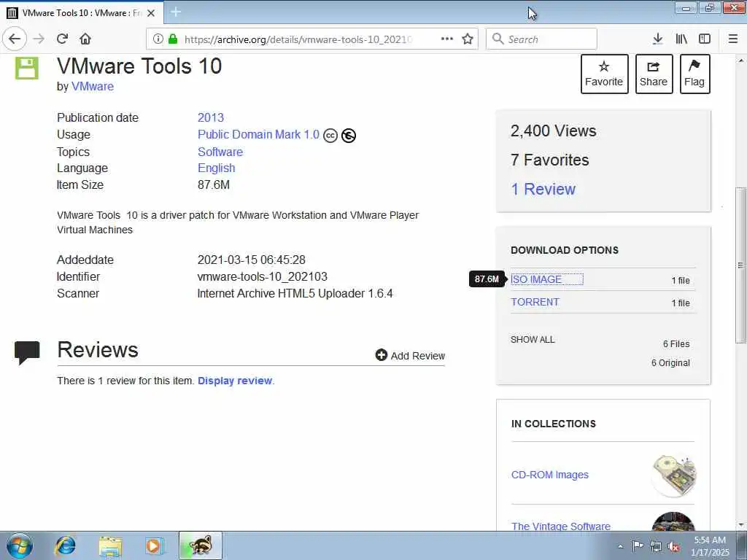Screen dimensions: 747x560
Task: Click the Creative Commons CC icon
Action: (330, 136)
